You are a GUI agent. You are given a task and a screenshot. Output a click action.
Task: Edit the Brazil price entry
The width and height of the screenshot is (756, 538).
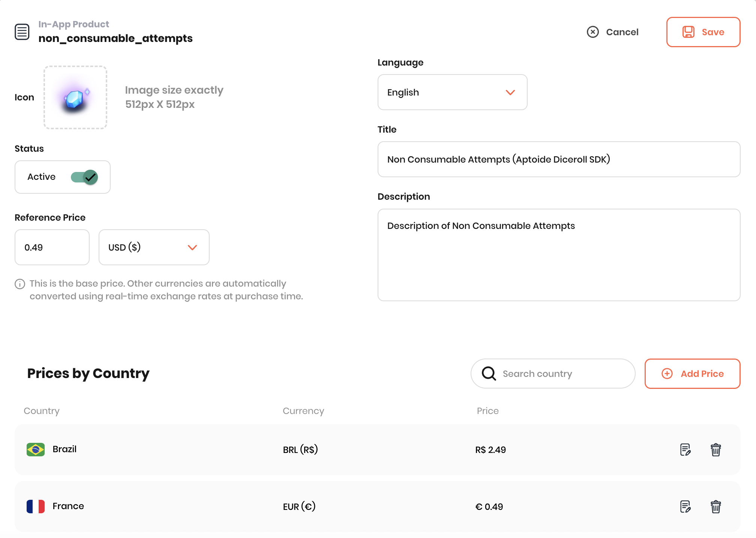click(685, 450)
